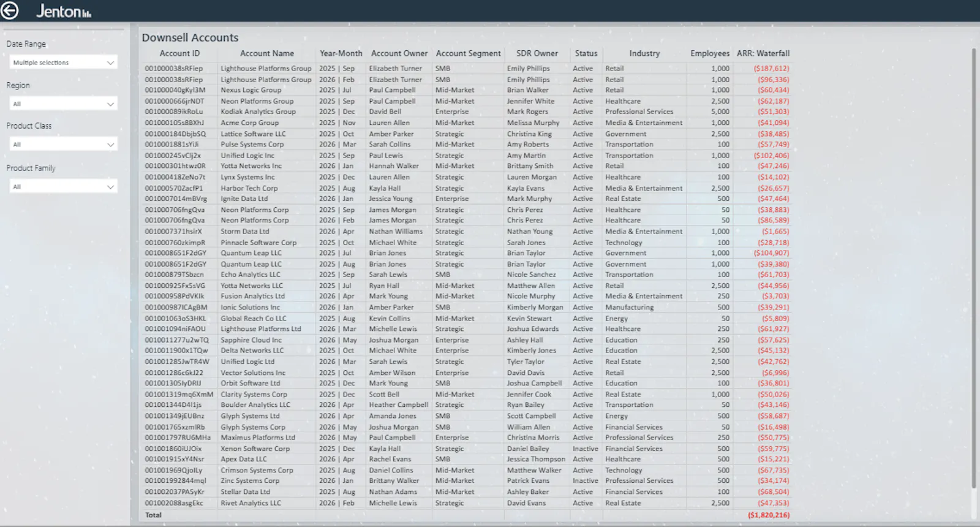This screenshot has height=527, width=980.
Task: Select Pulse Systems Corp account
Action: tap(252, 145)
